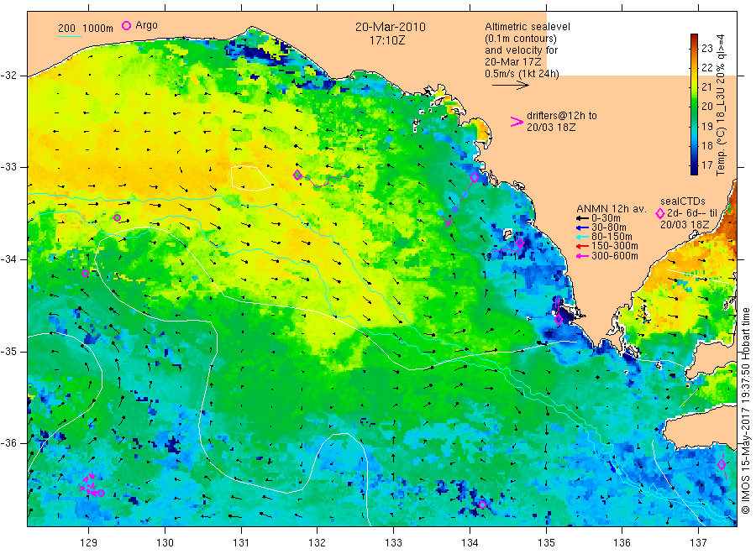The width and height of the screenshot is (756, 554).
Task: Click the magenta drifters arrowhead legend symbol
Action: [517, 122]
